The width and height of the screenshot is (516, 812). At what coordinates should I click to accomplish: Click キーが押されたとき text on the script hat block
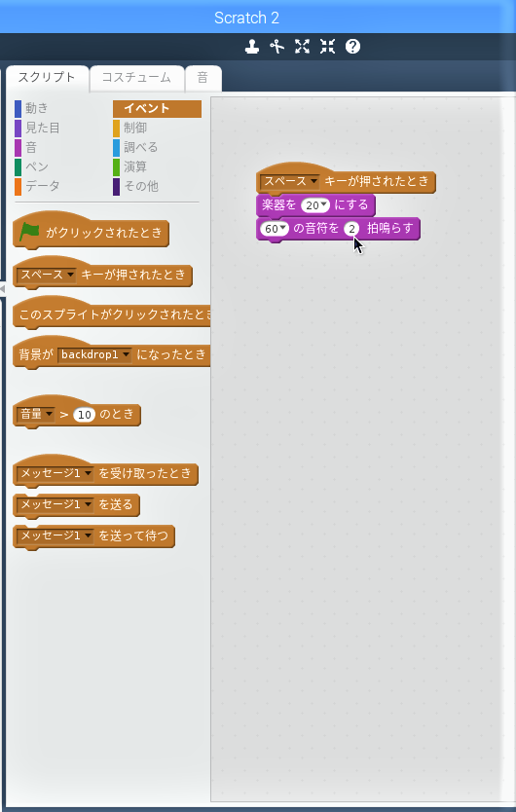tap(377, 181)
